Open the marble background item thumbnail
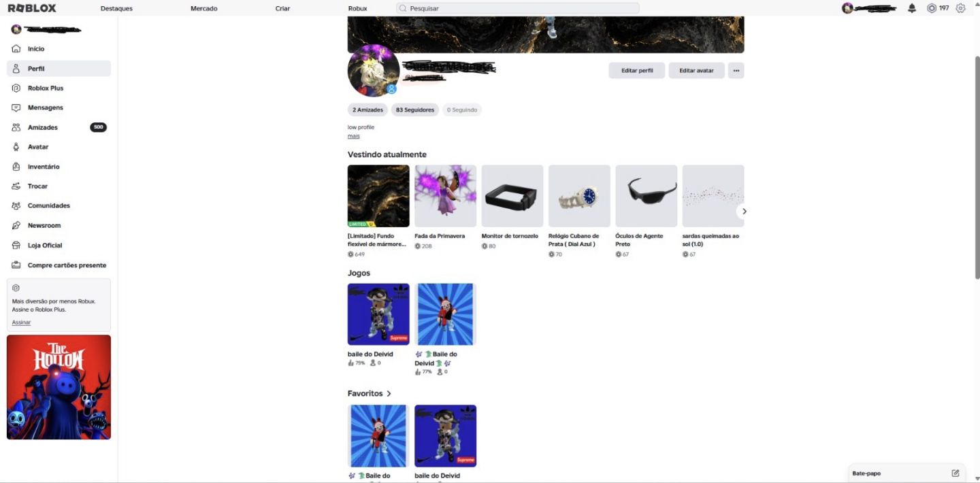This screenshot has height=483, width=980. point(378,196)
